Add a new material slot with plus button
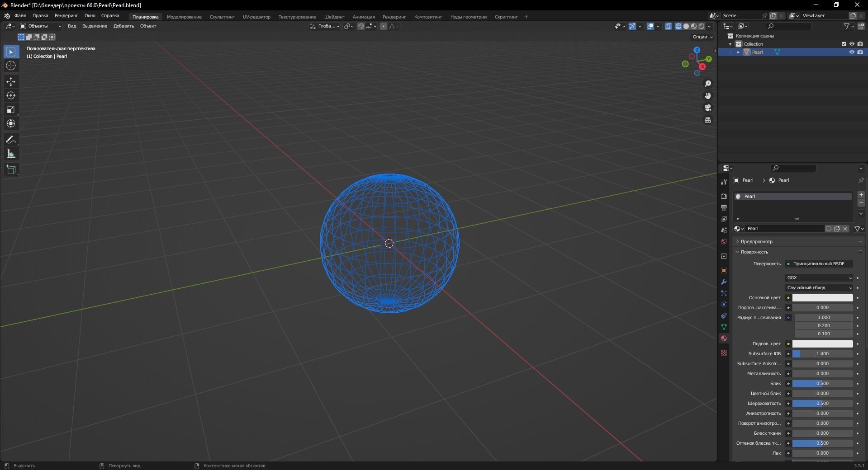The height and width of the screenshot is (470, 868). click(x=861, y=195)
